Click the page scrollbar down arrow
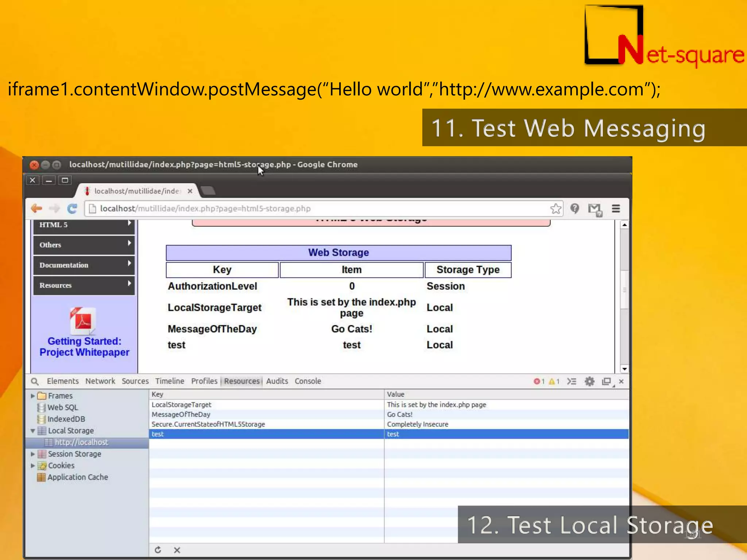747x560 pixels. (x=624, y=369)
